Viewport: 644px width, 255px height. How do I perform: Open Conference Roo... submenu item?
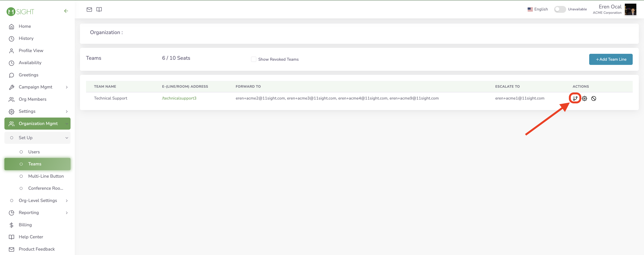(46, 188)
